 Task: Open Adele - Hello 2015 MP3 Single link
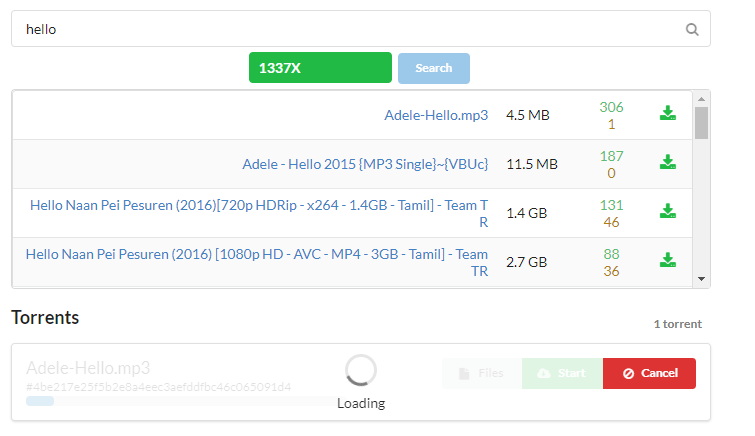pos(365,164)
